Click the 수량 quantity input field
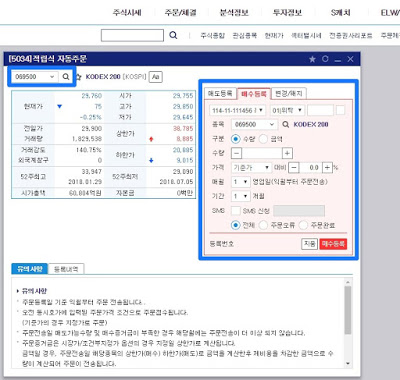This screenshot has width=400, height=380. pos(262,153)
